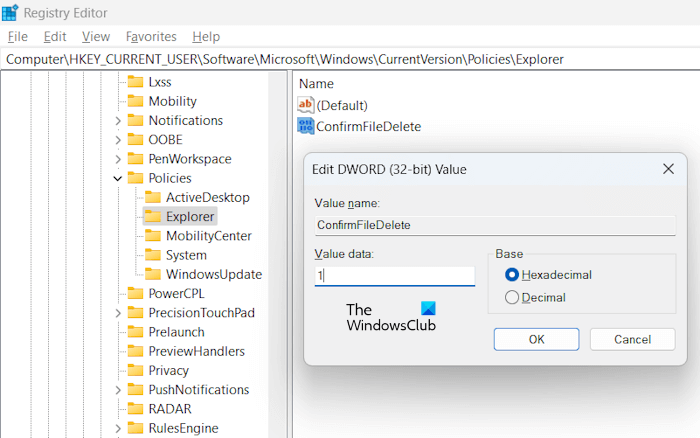Click the Value data input field

click(395, 276)
